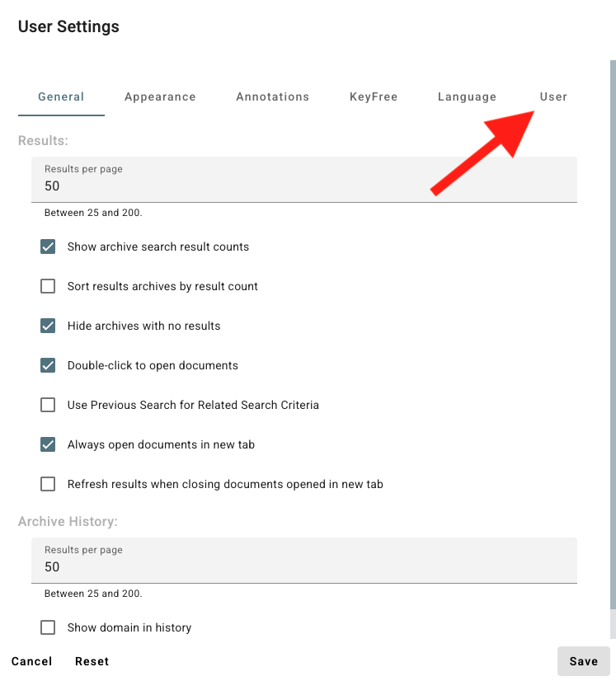Click Reset to restore default settings
Viewport: 616px width, 681px height.
[92, 661]
